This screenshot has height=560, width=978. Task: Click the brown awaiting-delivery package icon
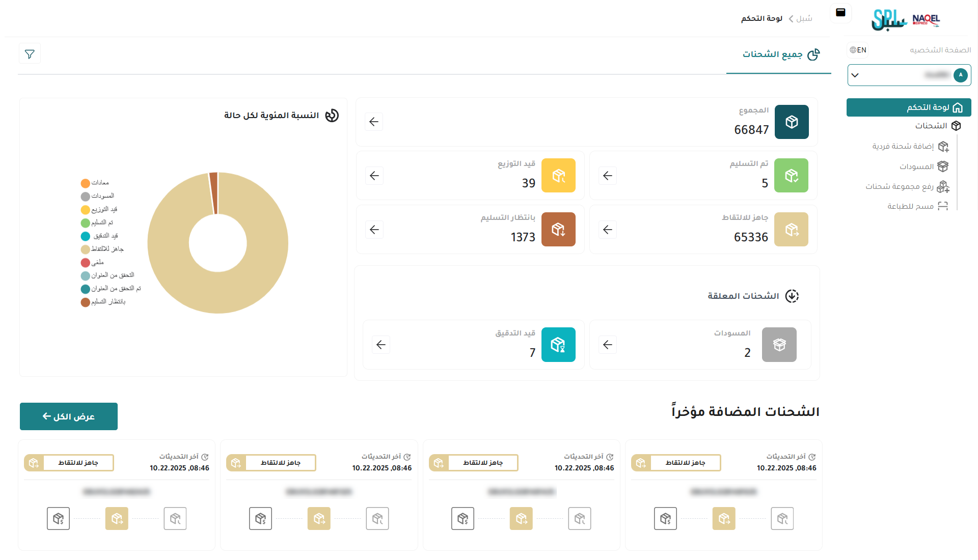(558, 230)
